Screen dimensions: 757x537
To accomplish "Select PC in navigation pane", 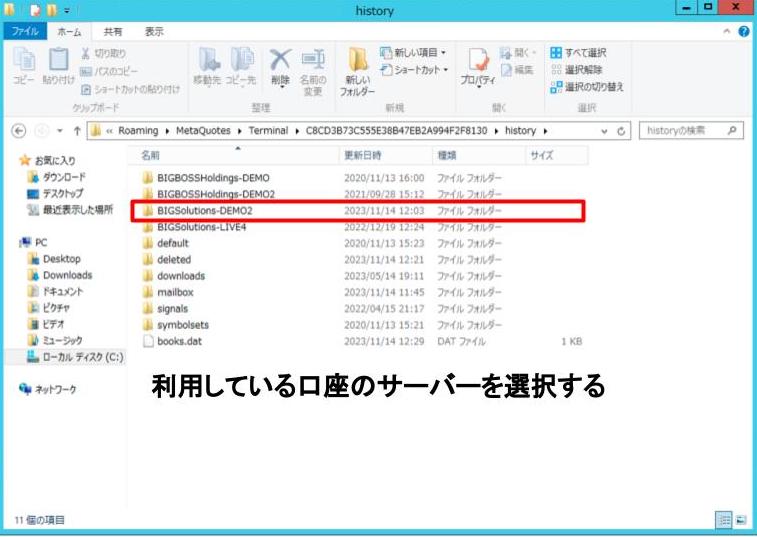I will (33, 242).
